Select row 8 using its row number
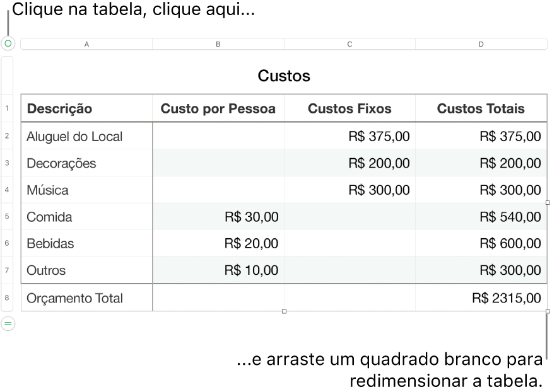The width and height of the screenshot is (552, 392). 8,298
